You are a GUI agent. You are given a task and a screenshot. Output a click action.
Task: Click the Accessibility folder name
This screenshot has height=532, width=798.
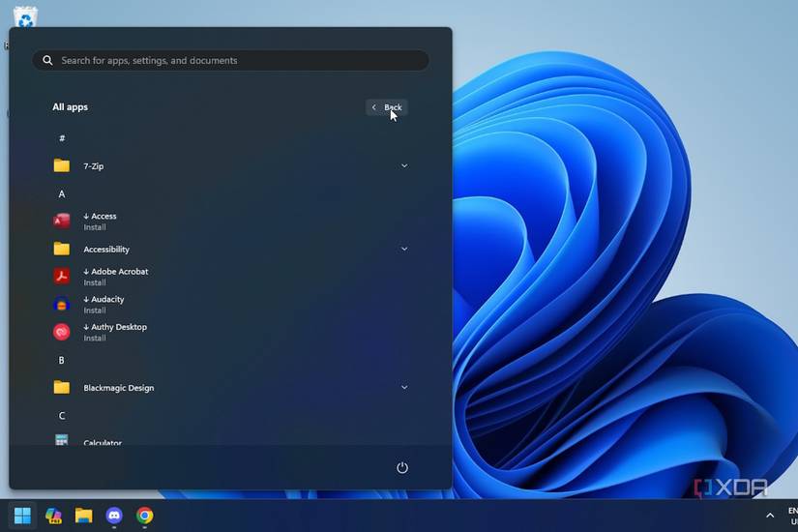pos(106,249)
